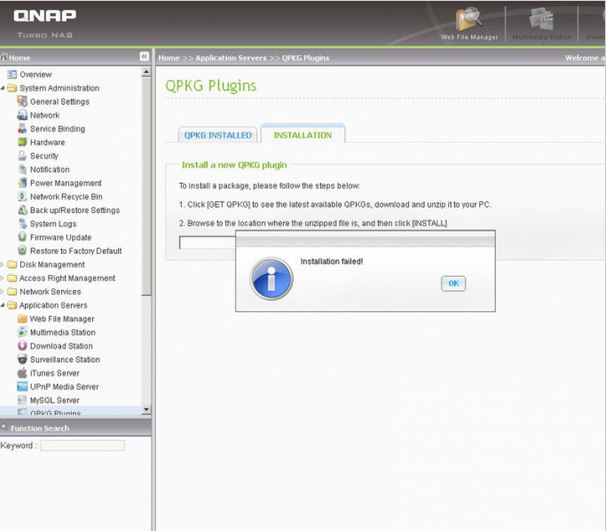Image resolution: width=607 pixels, height=531 pixels.
Task: Click the sidebar scrollbar up arrow
Action: 146,72
